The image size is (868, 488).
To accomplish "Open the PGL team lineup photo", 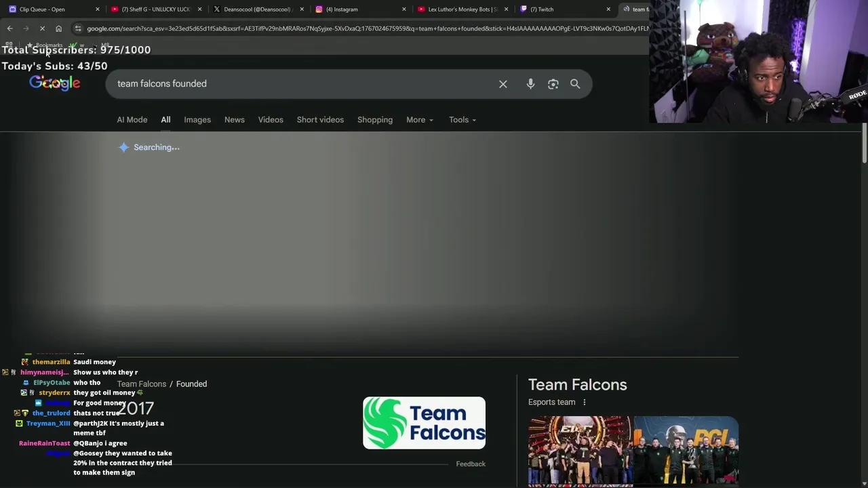I will (686, 451).
